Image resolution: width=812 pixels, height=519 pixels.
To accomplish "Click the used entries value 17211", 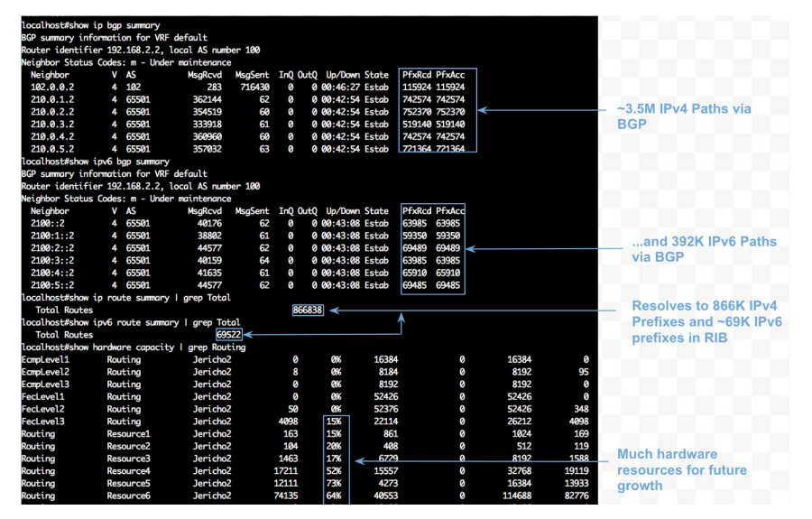I will pos(286,471).
